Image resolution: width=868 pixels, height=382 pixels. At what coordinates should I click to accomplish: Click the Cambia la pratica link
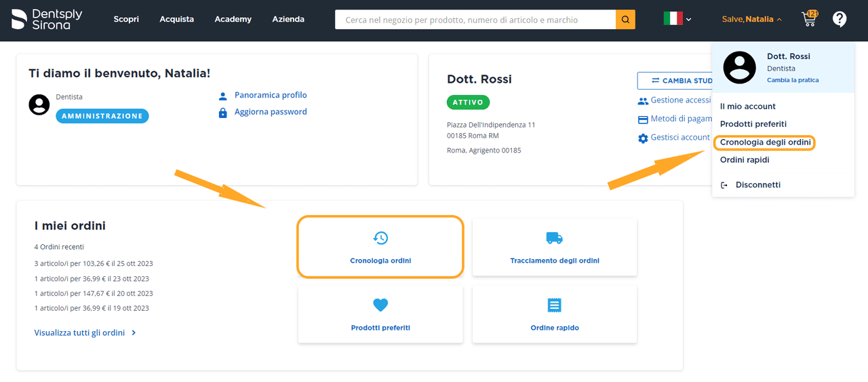coord(792,80)
